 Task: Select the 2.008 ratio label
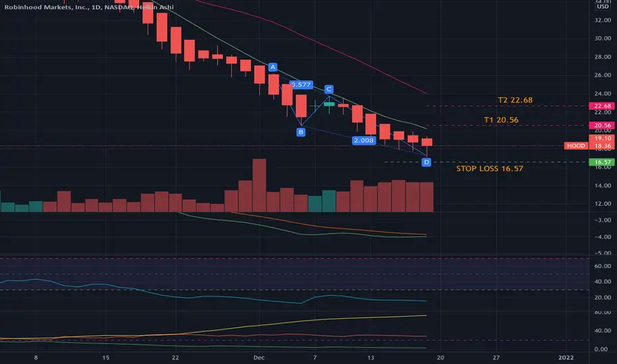[363, 140]
